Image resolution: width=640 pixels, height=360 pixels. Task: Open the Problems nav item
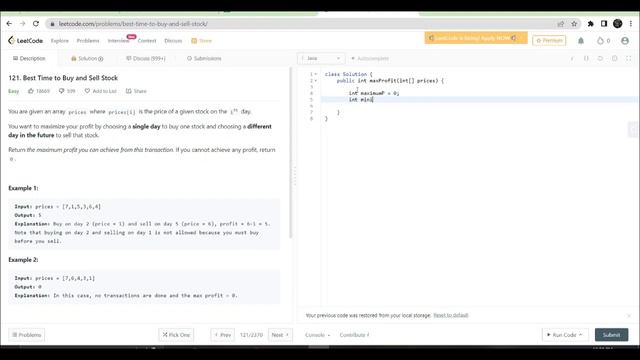point(88,41)
